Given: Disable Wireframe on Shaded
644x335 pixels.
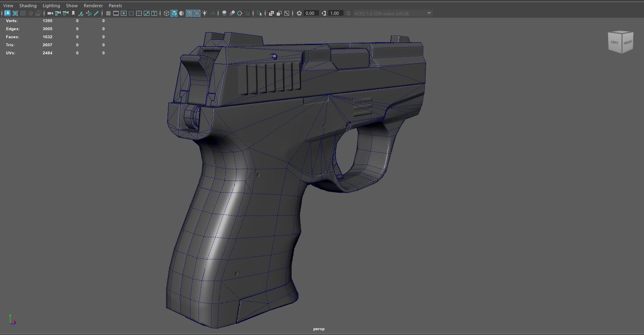Looking at the screenshot, I should (x=189, y=13).
